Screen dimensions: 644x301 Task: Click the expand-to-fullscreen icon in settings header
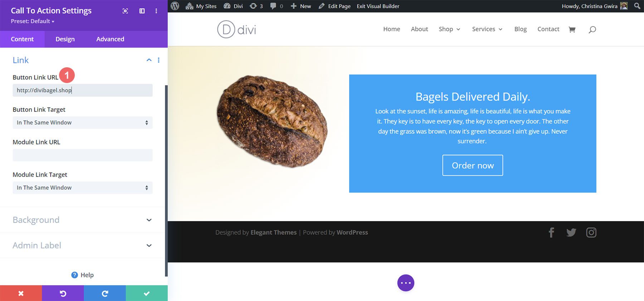[125, 11]
